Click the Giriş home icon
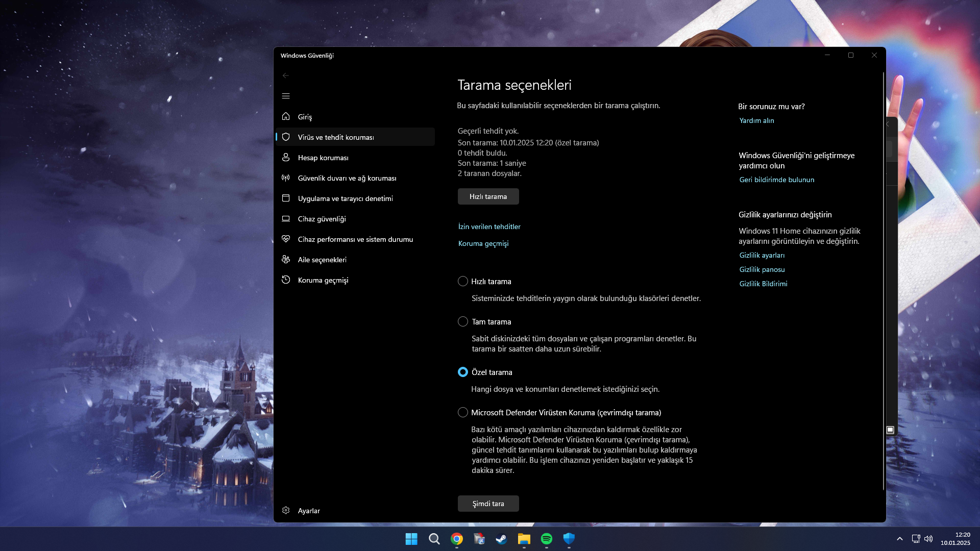The width and height of the screenshot is (980, 551). coord(286,116)
